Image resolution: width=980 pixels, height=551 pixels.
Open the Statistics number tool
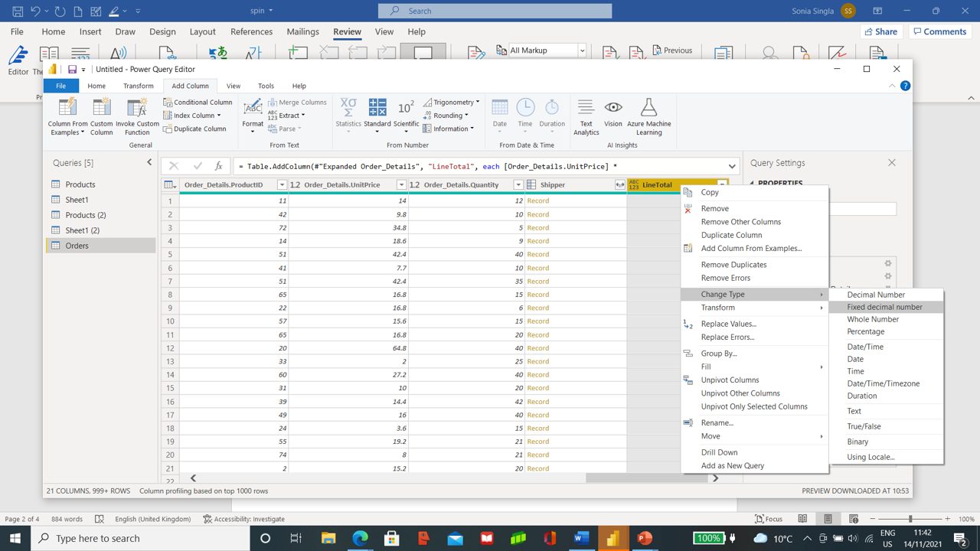348,115
